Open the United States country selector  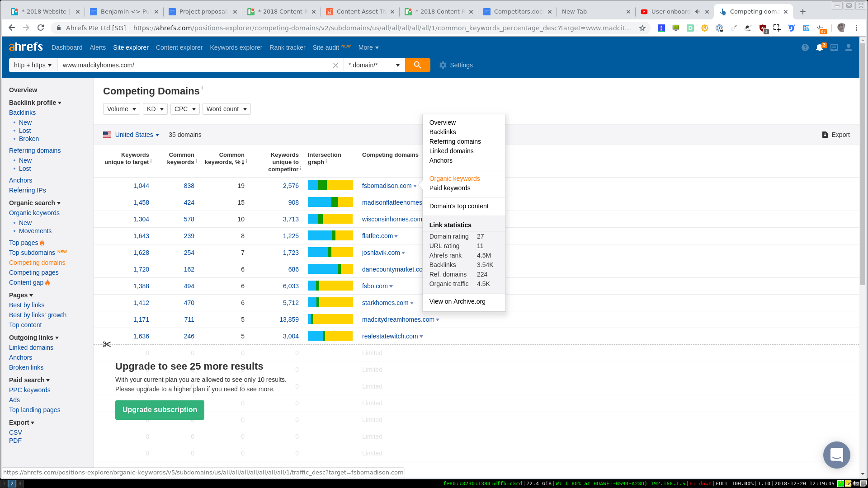pos(137,135)
